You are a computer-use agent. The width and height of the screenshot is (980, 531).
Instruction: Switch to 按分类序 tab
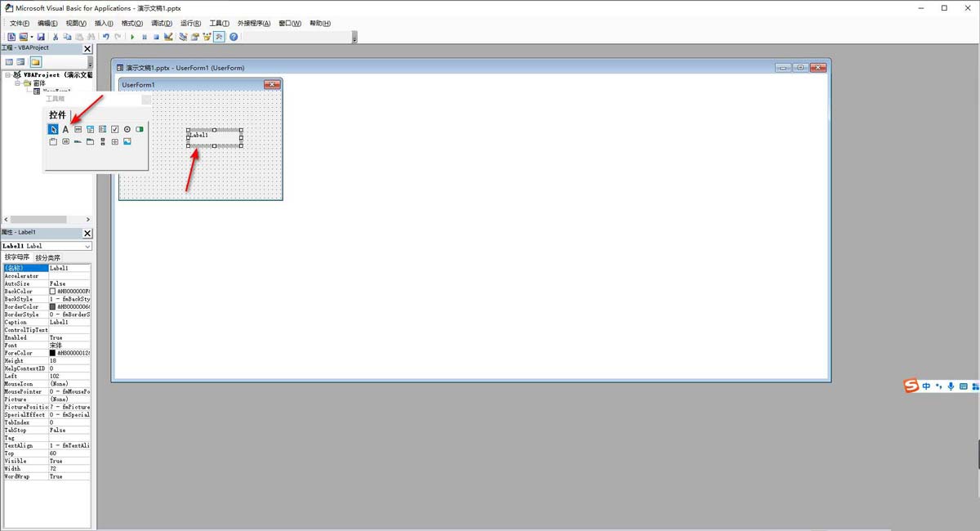pyautogui.click(x=47, y=257)
